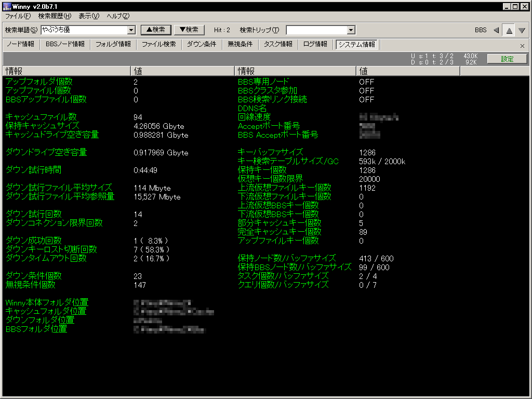Image resolution: width=532 pixels, height=399 pixels.
Task: Switch to the ノード情報 tab
Action: [x=21, y=45]
